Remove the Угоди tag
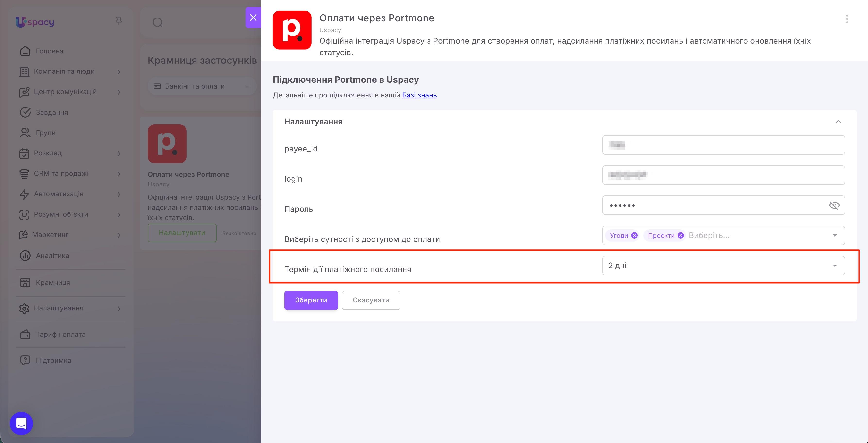Viewport: 868px width, 443px height. [x=634, y=236]
